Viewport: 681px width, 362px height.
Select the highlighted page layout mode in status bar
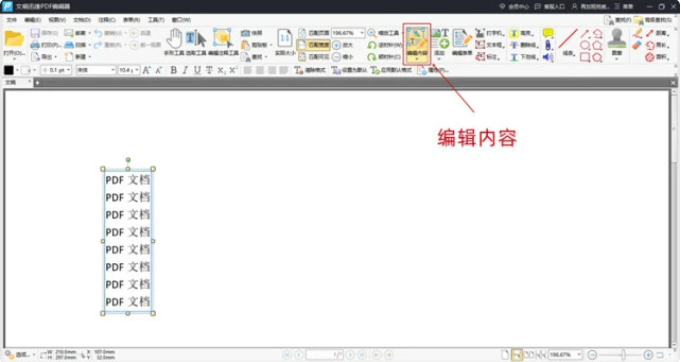pos(516,355)
